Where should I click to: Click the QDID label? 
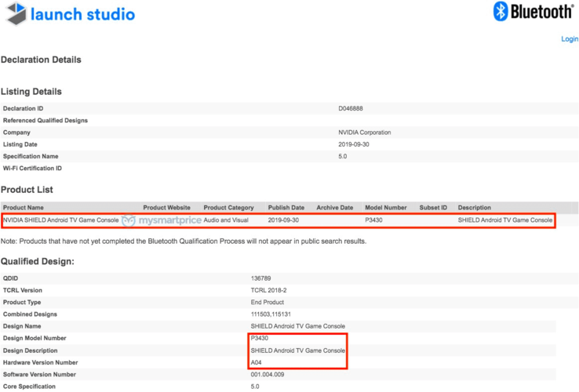10,278
